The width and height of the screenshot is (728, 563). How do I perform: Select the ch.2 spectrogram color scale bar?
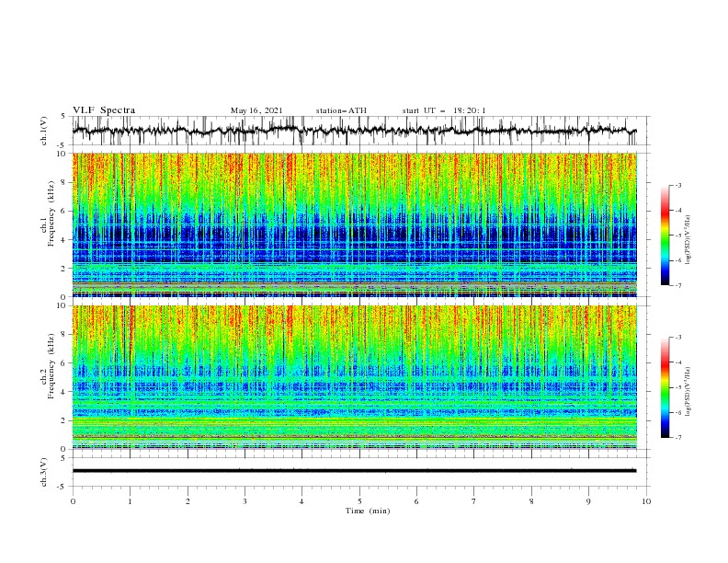coord(665,387)
